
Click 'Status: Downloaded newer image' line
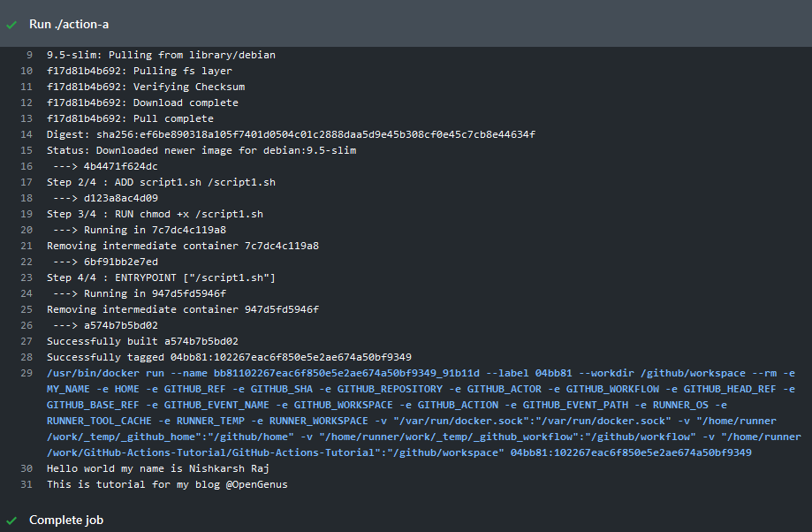point(201,151)
